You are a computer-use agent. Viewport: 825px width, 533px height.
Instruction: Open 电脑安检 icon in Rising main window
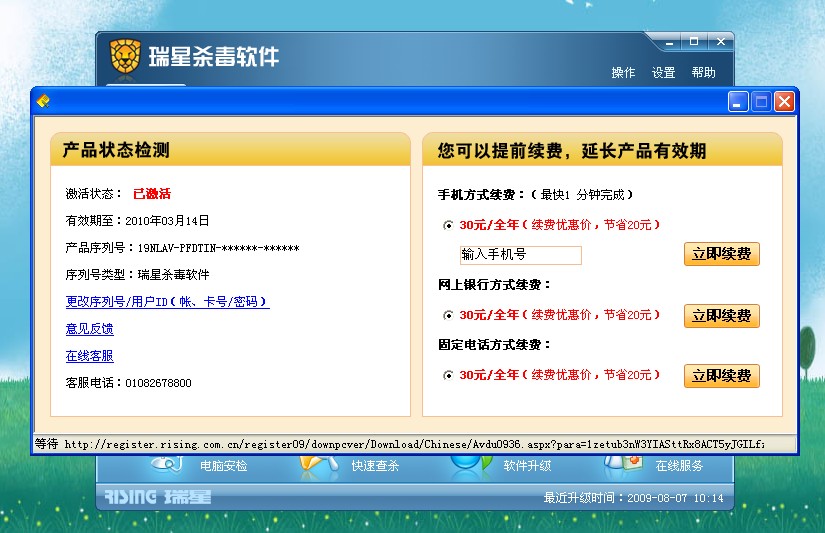167,464
